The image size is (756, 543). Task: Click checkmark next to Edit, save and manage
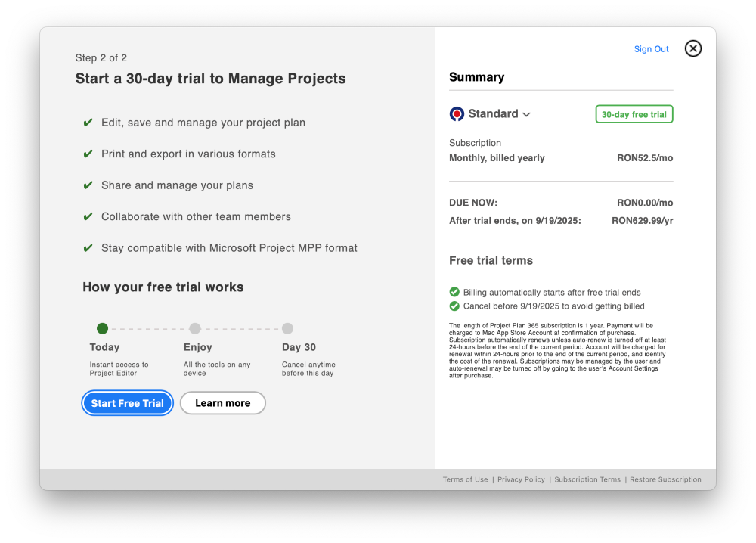88,123
